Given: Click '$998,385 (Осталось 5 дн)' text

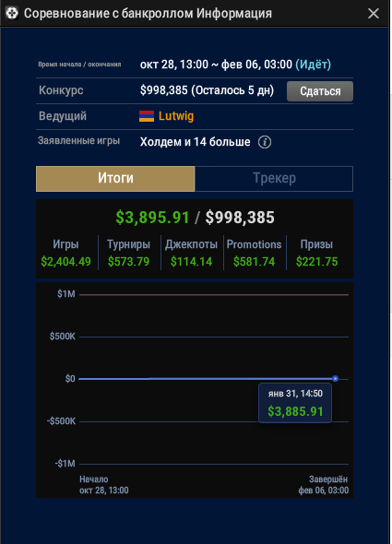Looking at the screenshot, I should [207, 90].
